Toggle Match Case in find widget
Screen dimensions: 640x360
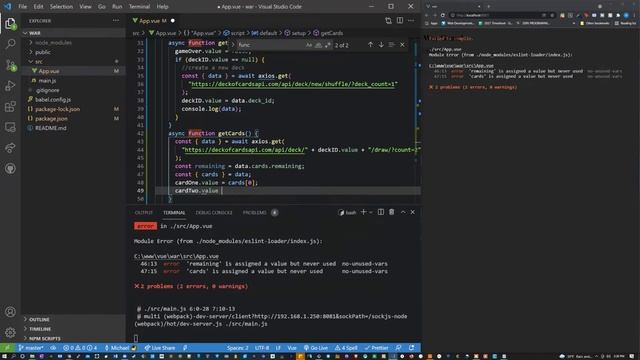pyautogui.click(x=309, y=45)
